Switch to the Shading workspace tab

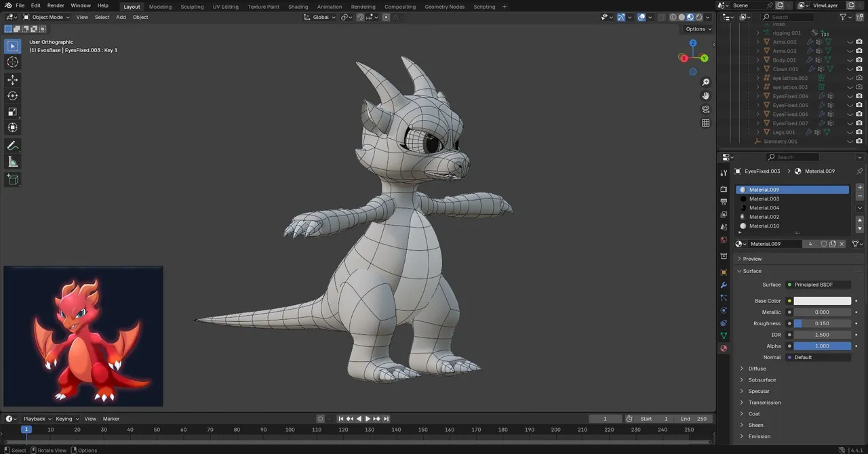click(x=298, y=7)
